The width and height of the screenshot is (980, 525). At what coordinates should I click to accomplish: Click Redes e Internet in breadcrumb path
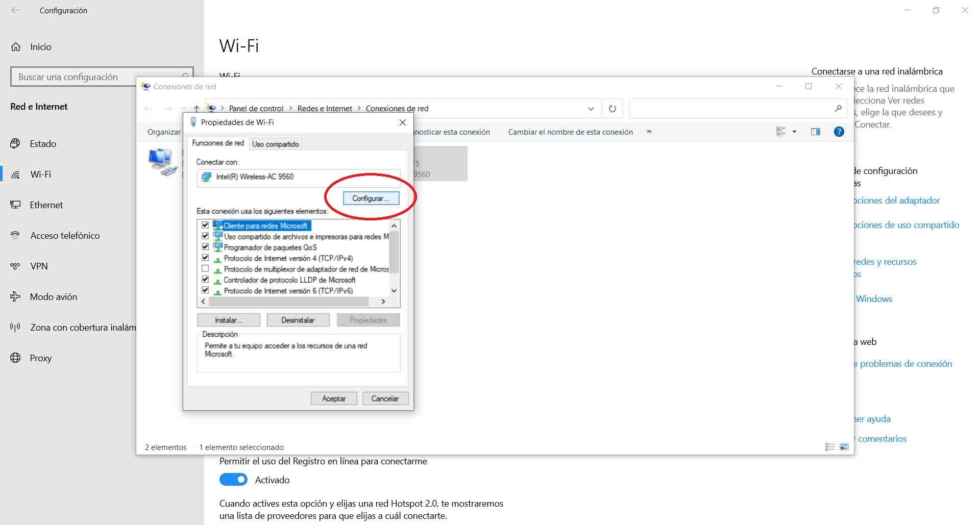(325, 108)
